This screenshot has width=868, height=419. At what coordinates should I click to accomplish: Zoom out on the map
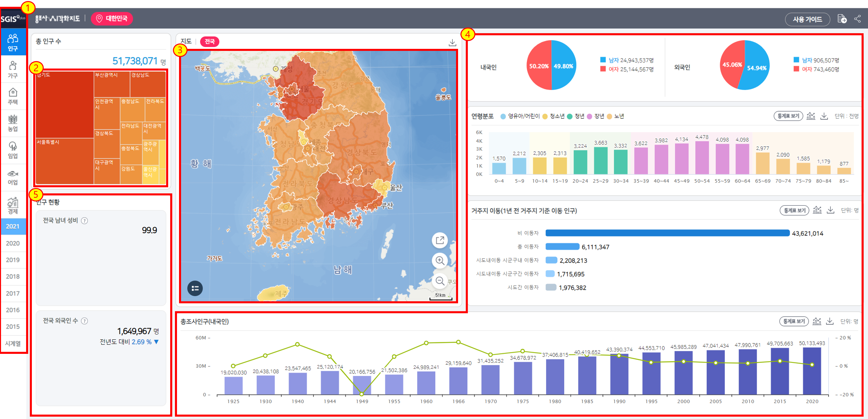tap(440, 281)
